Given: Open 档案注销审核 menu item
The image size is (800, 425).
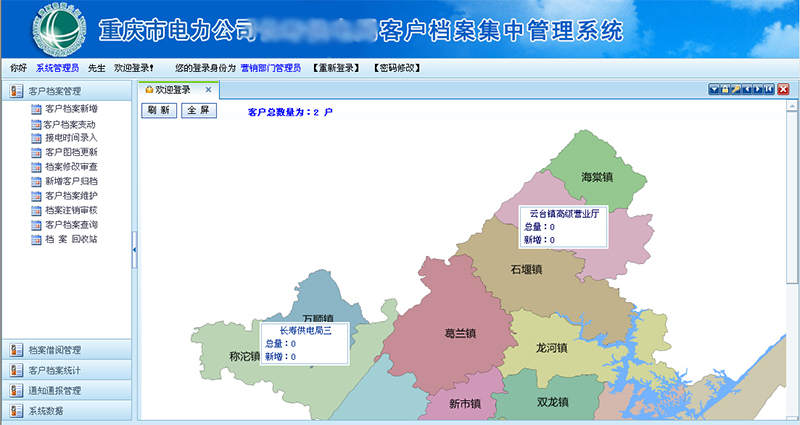Looking at the screenshot, I should tap(71, 210).
